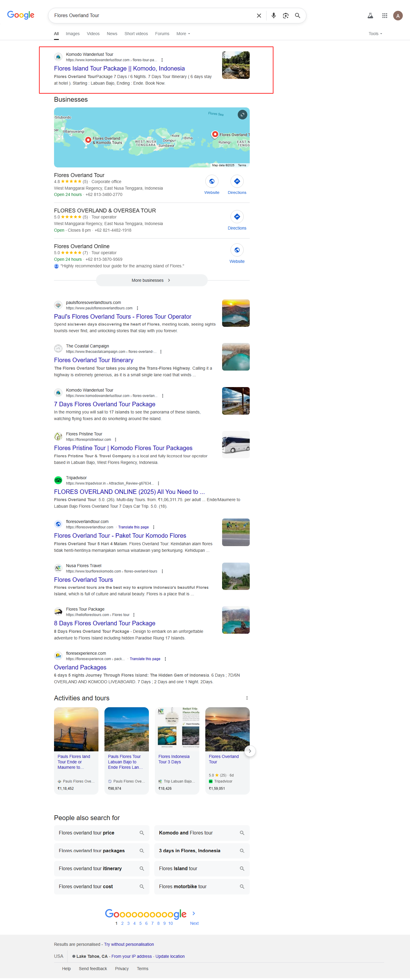The width and height of the screenshot is (410, 980).
Task: Expand More businesses list
Action: coord(152,280)
